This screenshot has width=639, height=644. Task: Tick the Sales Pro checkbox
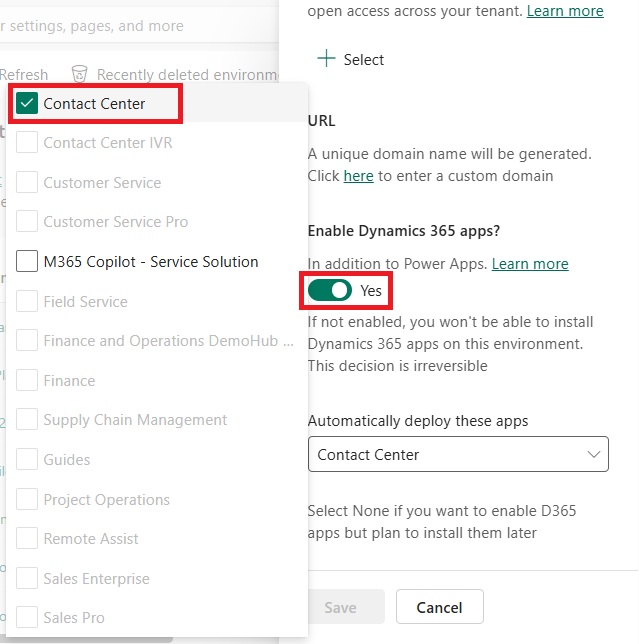27,617
